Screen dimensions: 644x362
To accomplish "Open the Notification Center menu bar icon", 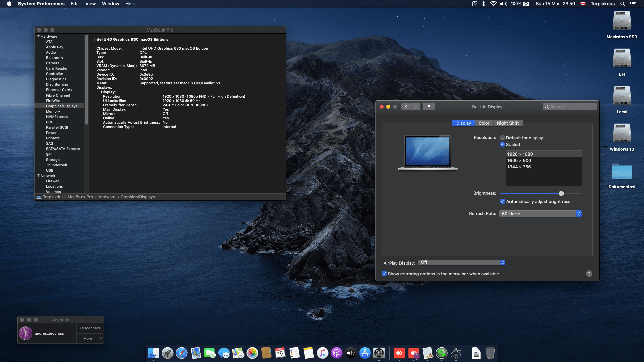I will pos(633,4).
